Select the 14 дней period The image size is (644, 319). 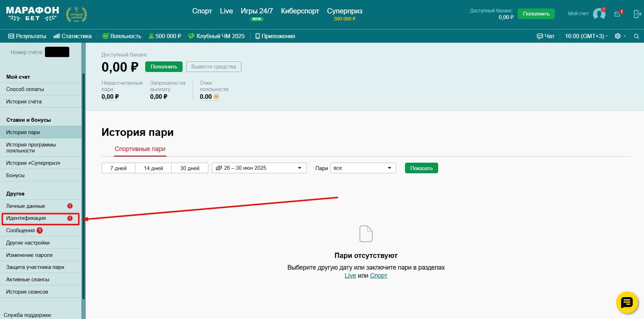pos(153,168)
